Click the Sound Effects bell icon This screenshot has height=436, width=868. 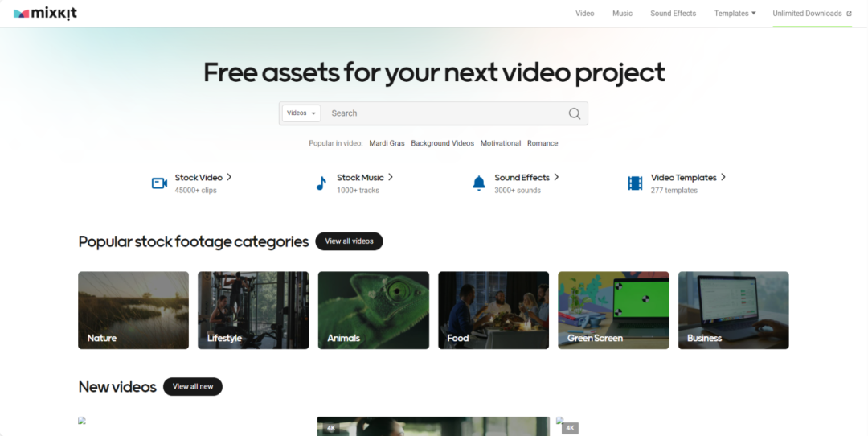[479, 183]
